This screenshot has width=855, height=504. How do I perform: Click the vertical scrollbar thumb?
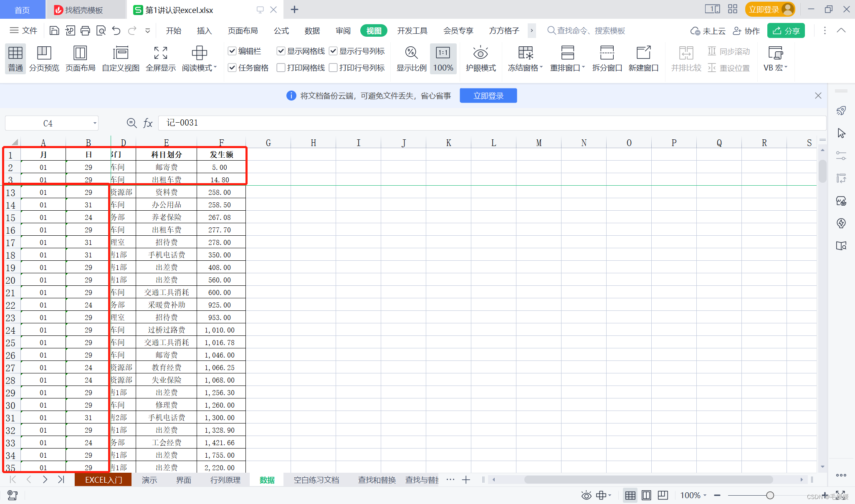point(822,171)
